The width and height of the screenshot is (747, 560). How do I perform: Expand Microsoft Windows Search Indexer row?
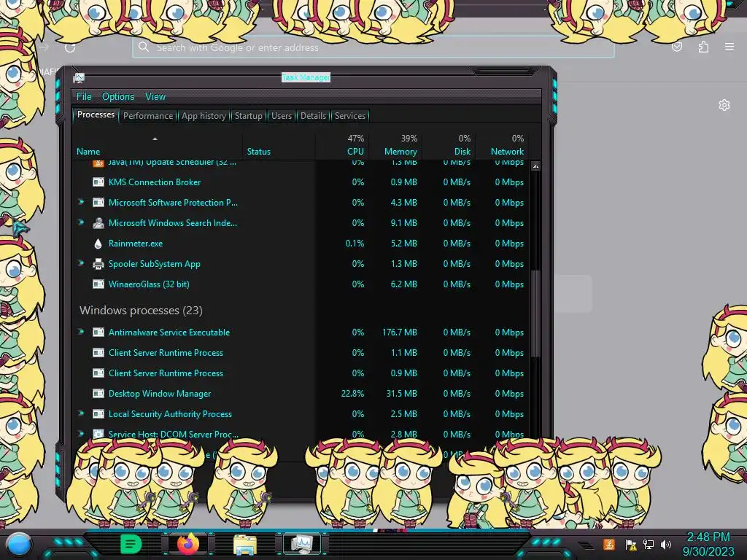tap(82, 222)
